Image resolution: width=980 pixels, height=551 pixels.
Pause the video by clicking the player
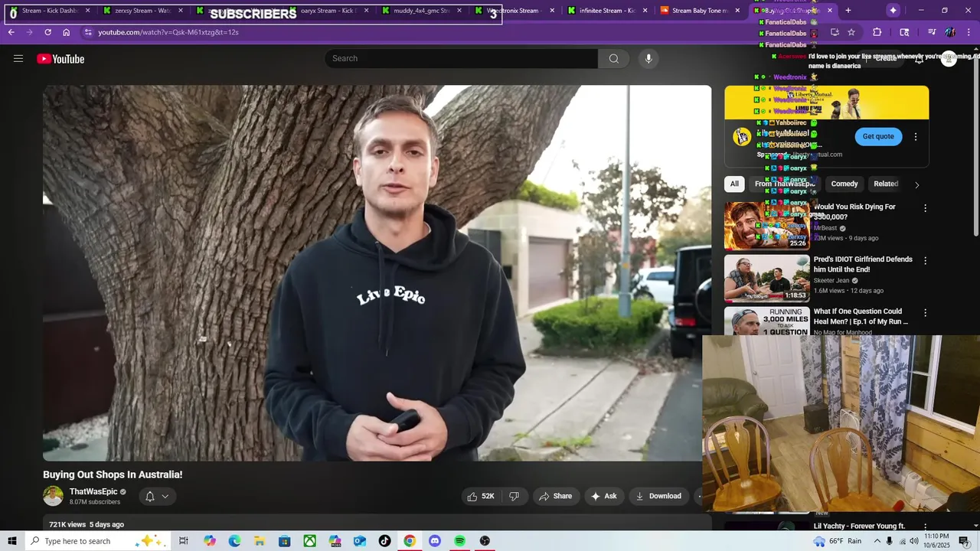[377, 273]
